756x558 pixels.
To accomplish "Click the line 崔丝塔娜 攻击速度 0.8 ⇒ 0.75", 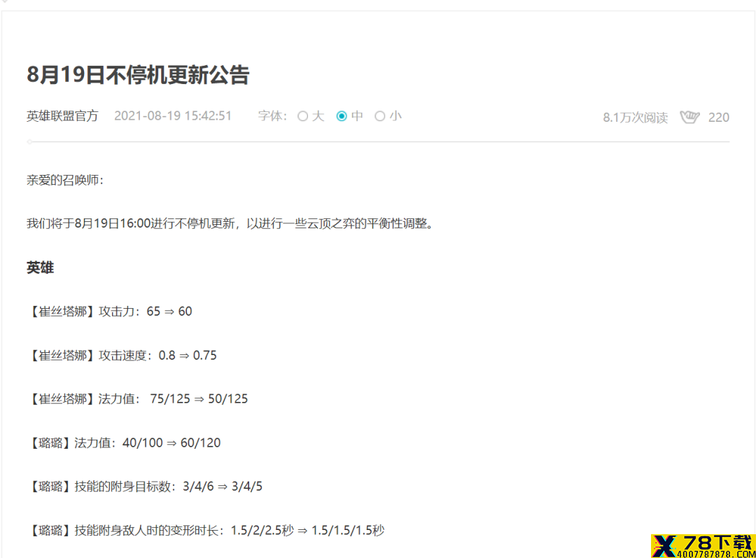I will pyautogui.click(x=122, y=356).
